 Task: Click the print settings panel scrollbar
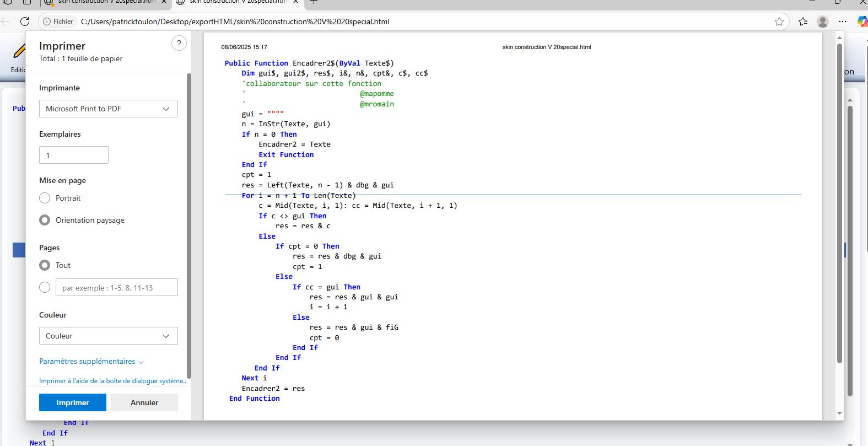(189, 226)
